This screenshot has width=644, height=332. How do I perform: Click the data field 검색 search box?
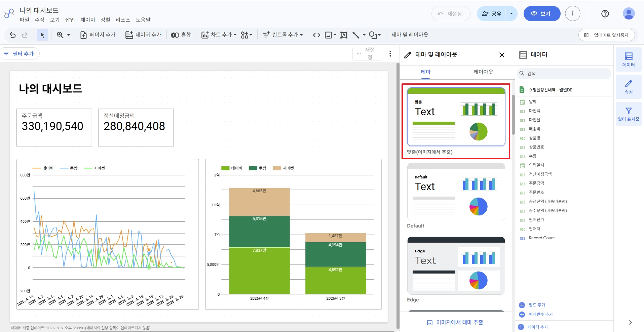564,74
